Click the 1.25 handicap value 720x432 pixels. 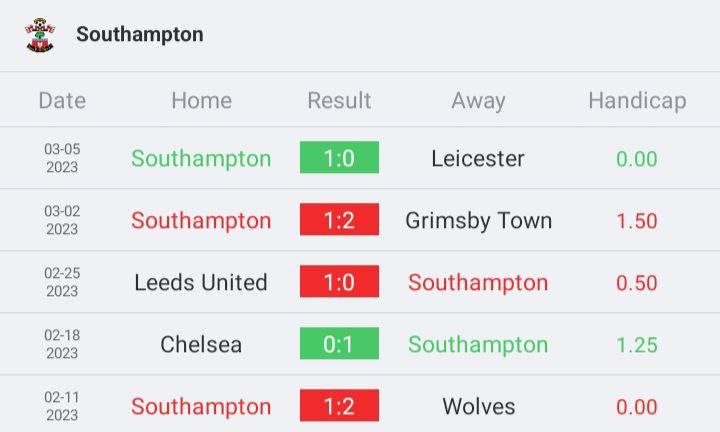point(637,345)
